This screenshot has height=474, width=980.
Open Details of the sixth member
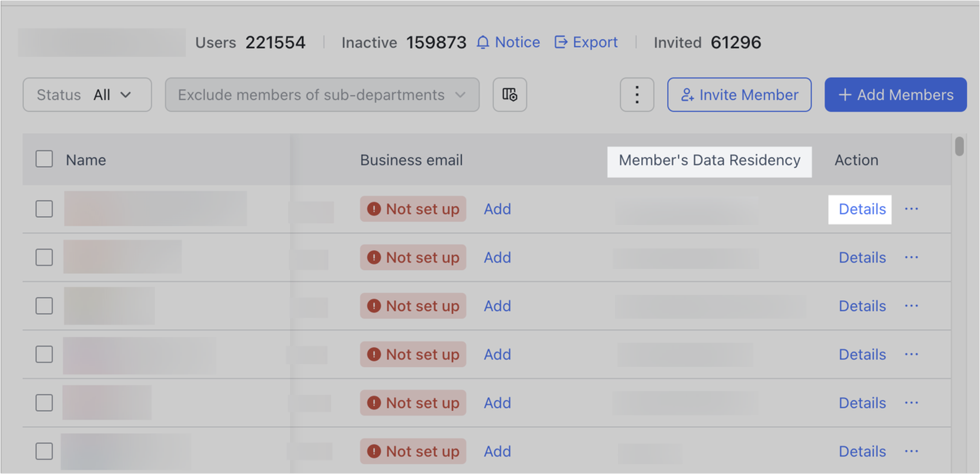(x=862, y=451)
